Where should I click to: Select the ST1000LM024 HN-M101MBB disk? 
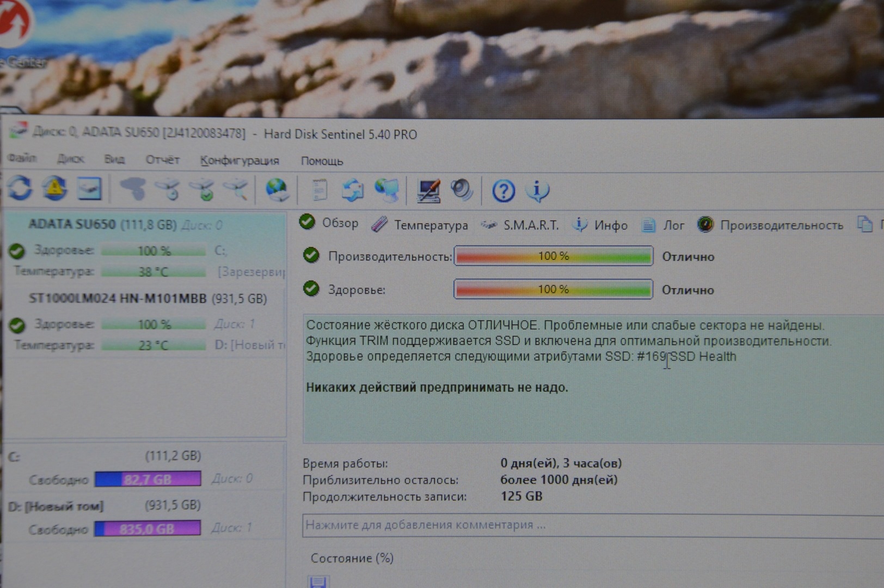[117, 298]
